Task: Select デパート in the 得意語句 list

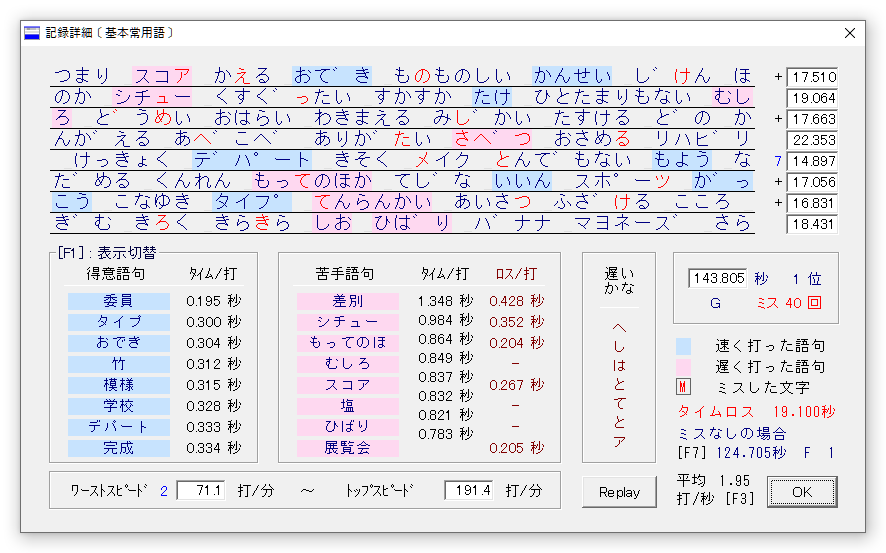Action: [x=119, y=427]
